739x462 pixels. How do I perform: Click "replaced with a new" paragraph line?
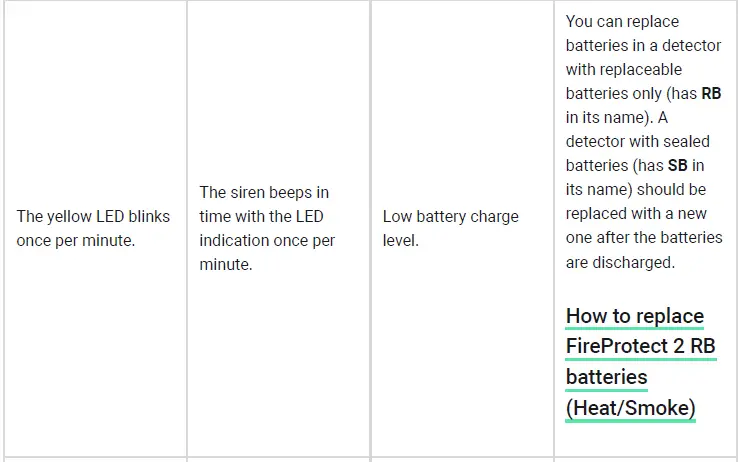tap(636, 214)
